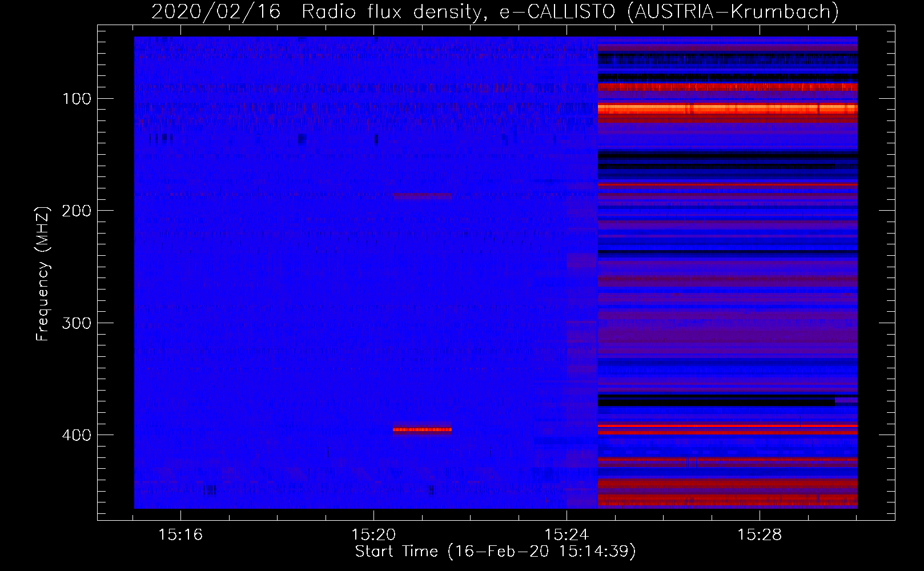Click the short red burst near 400 MHz

[422, 429]
